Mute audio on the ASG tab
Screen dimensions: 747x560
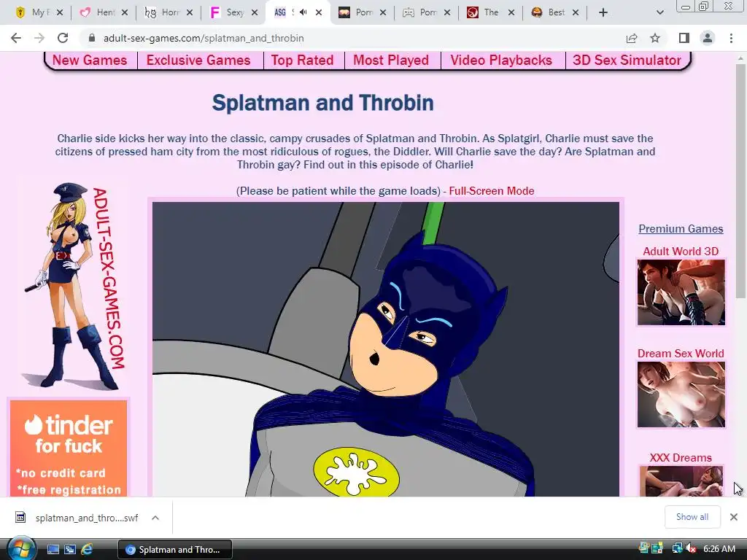pyautogui.click(x=303, y=12)
